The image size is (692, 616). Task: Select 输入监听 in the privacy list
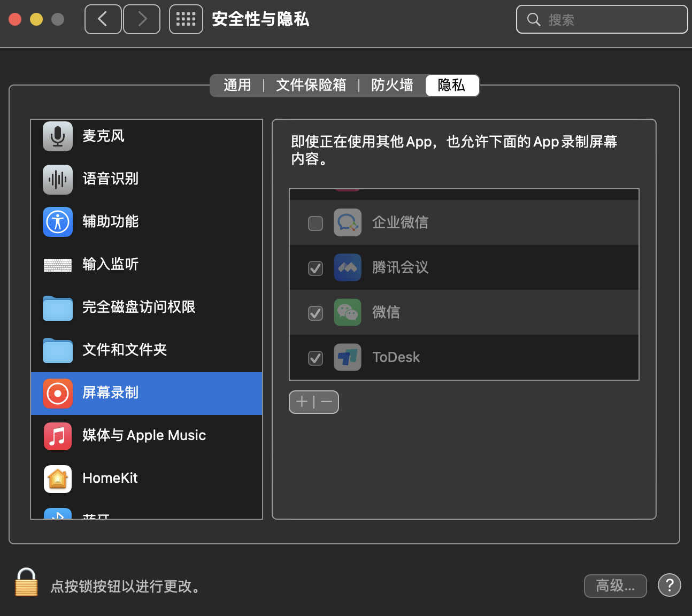147,265
